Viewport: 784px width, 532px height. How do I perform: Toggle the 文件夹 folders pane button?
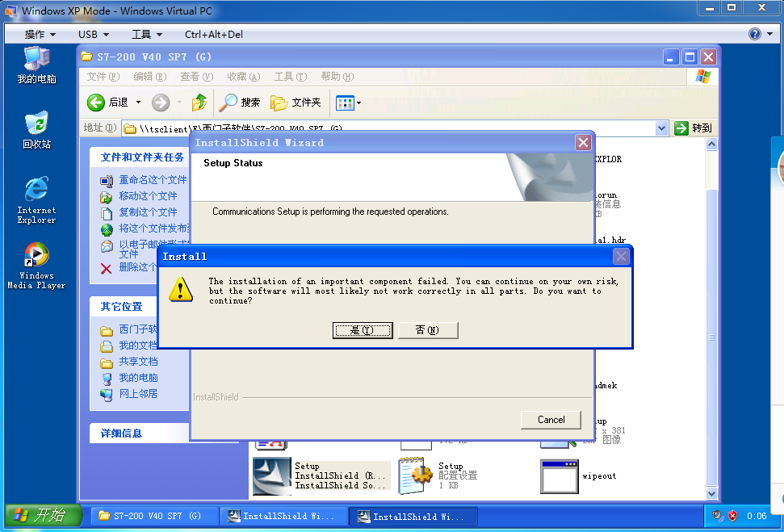point(296,103)
